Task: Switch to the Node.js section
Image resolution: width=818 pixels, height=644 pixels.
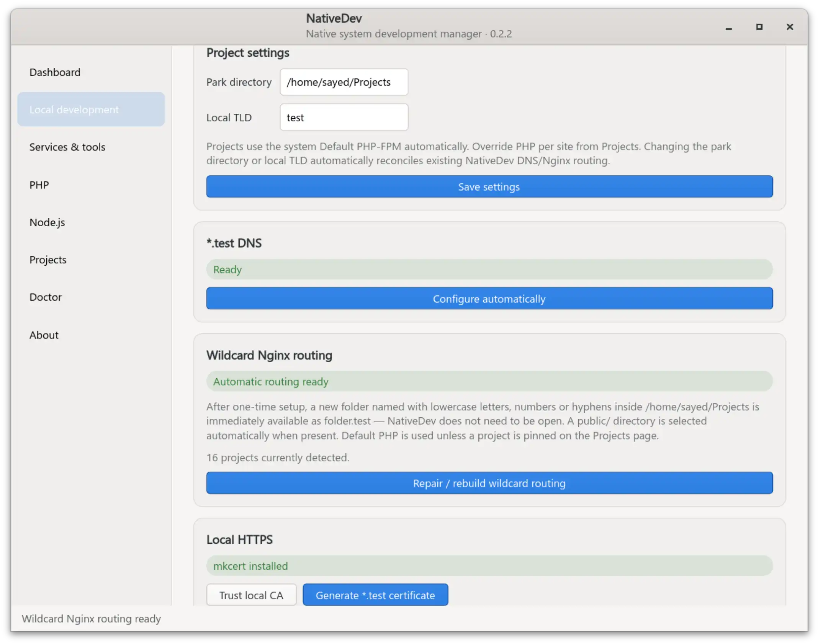Action: (91, 222)
